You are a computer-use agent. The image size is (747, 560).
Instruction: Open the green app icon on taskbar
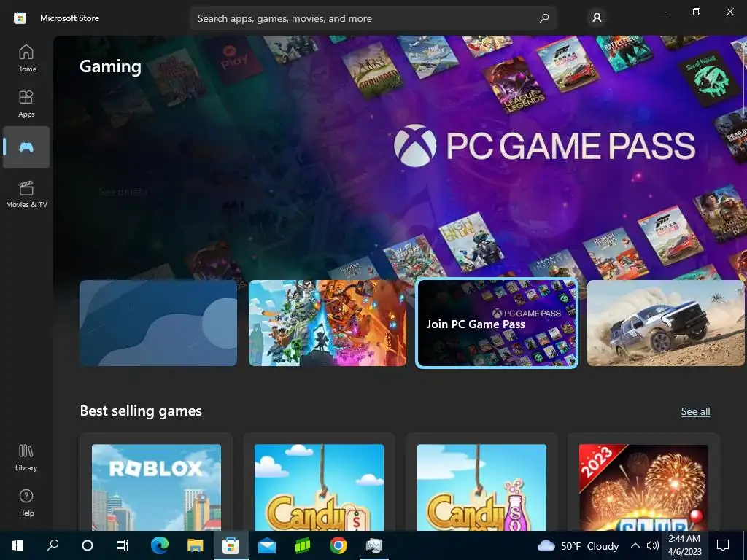(303, 545)
